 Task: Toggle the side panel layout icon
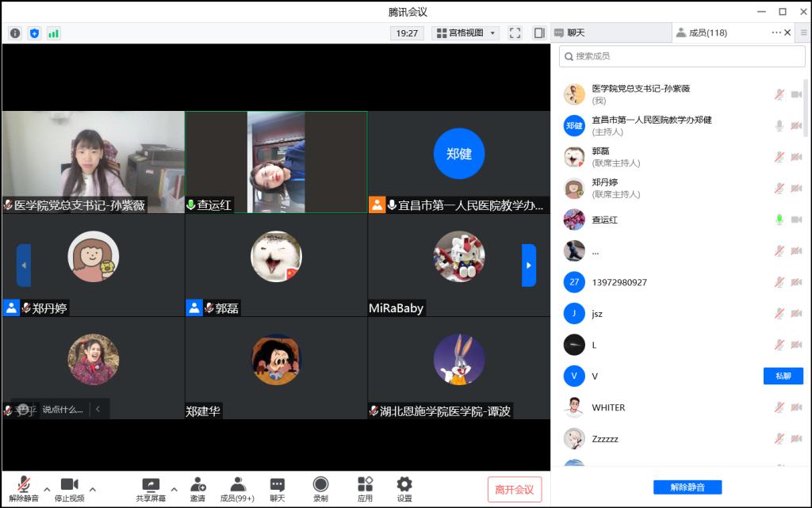[539, 33]
